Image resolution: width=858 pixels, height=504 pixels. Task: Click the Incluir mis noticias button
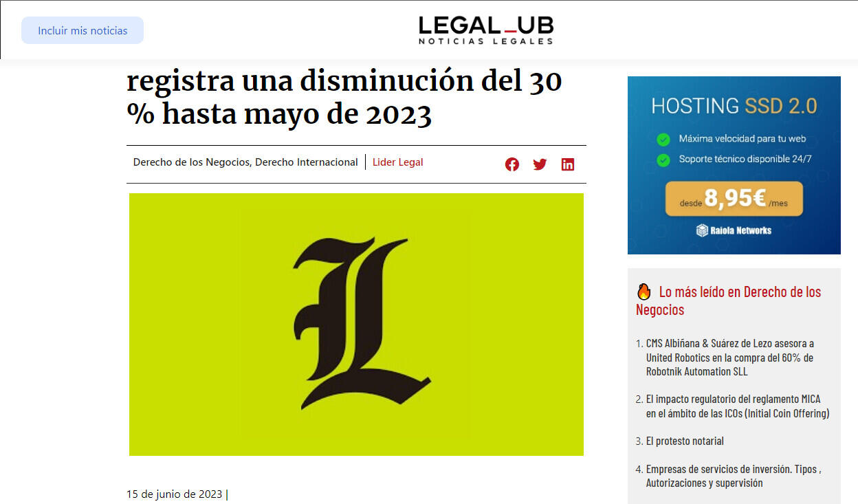click(82, 30)
